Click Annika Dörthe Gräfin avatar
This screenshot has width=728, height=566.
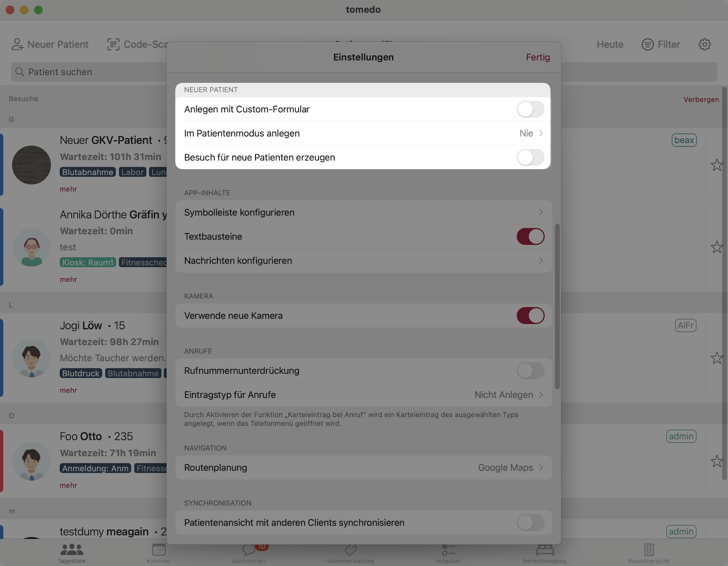[x=31, y=247]
